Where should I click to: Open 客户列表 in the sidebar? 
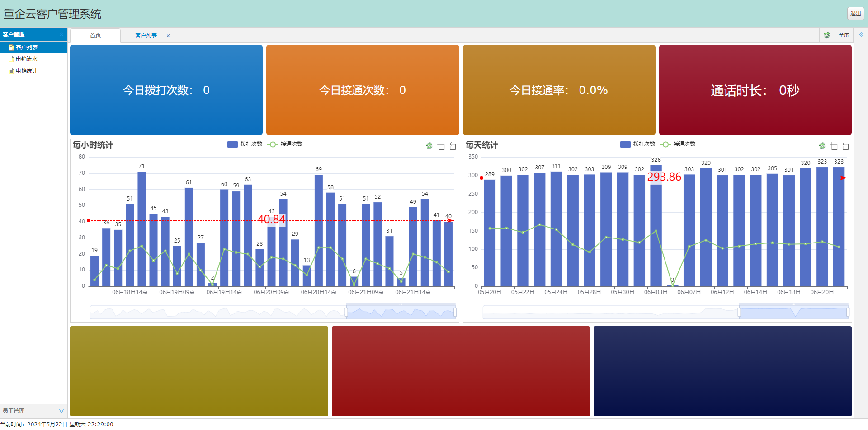point(34,47)
